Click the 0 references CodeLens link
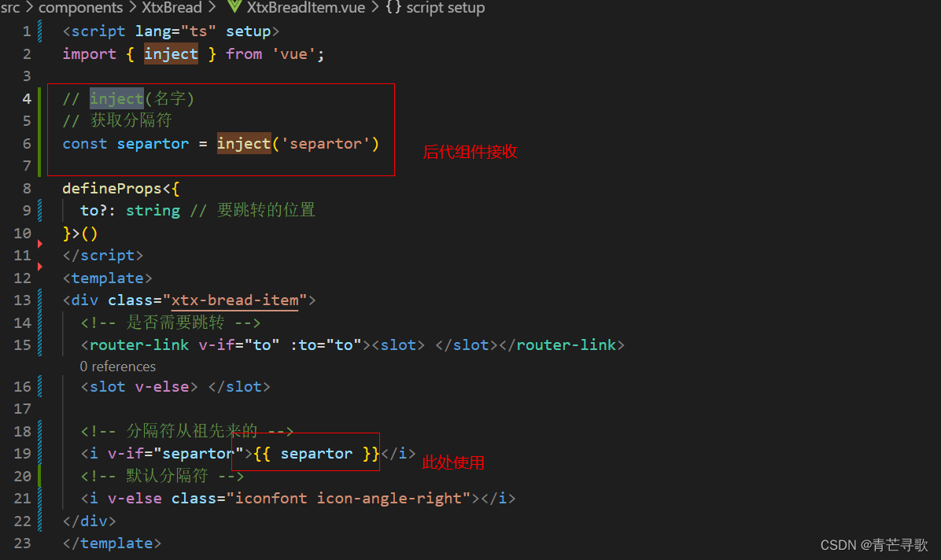Viewport: 941px width, 560px height. 118,367
